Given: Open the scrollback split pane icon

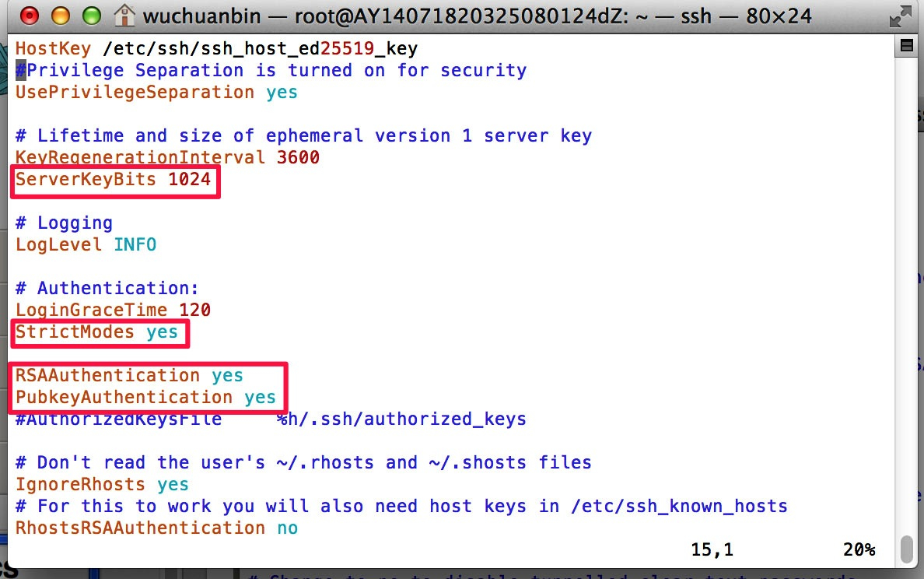Looking at the screenshot, I should (x=906, y=46).
